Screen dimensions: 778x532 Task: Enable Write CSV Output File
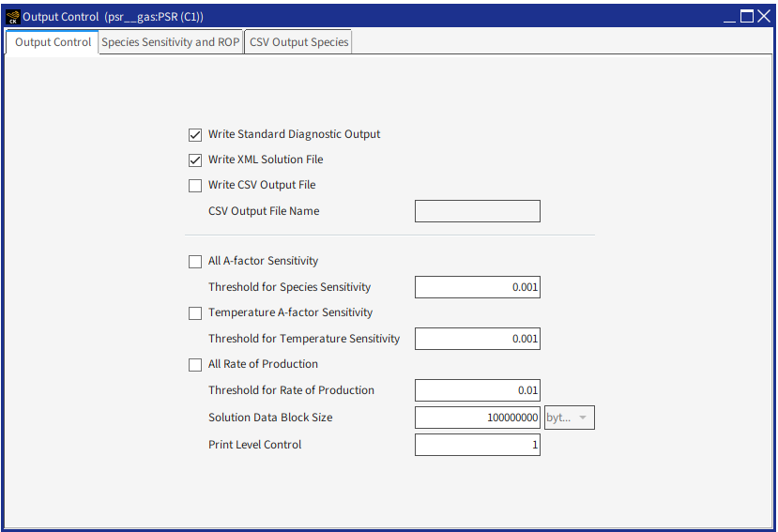coord(195,186)
